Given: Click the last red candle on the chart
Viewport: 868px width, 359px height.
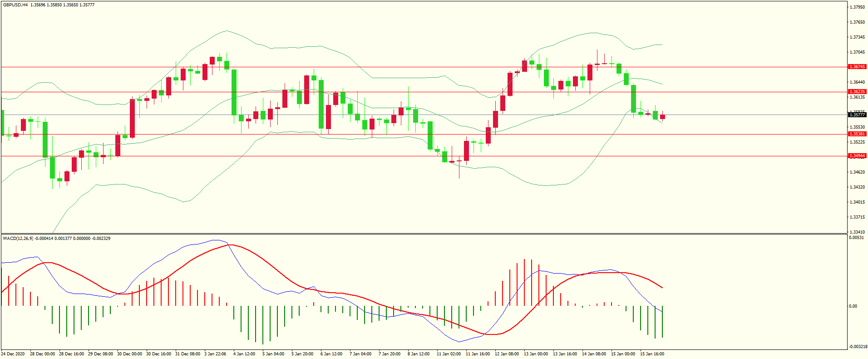Looking at the screenshot, I should point(663,117).
